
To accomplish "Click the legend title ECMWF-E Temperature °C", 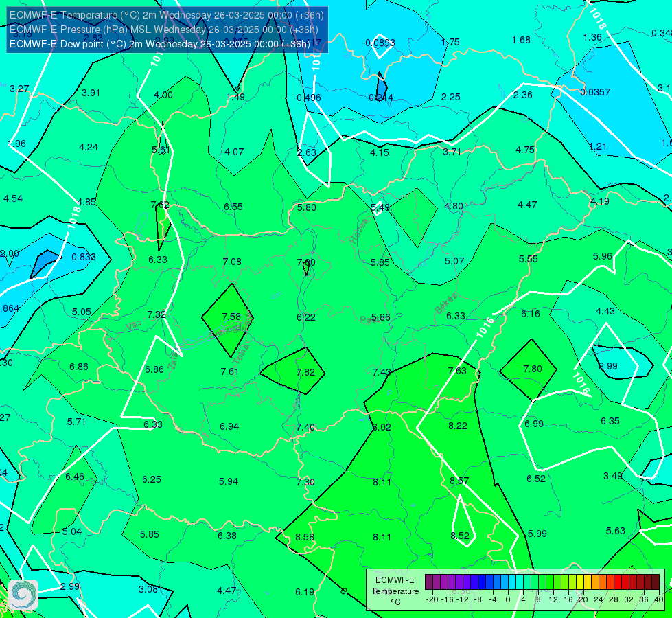I will pyautogui.click(x=395, y=591).
